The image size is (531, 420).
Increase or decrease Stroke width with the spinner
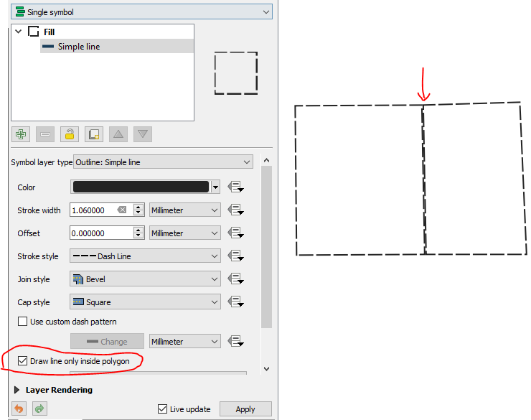pos(138,210)
